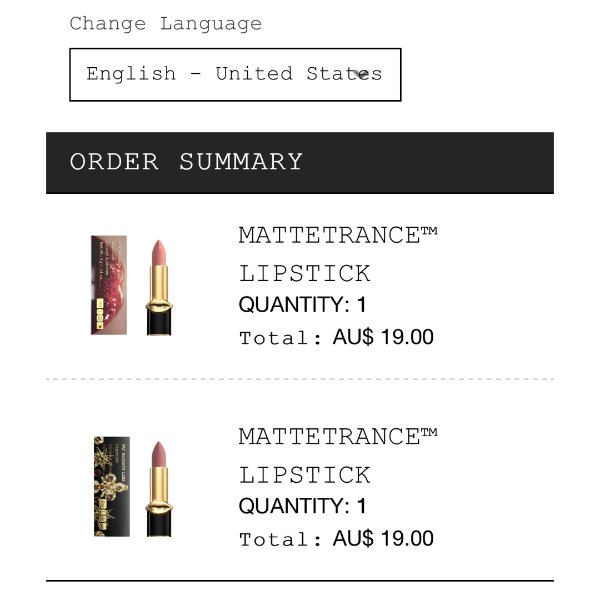Click the first lipstick's AU$ 19.00 price
The width and height of the screenshot is (600, 600).
pos(383,337)
